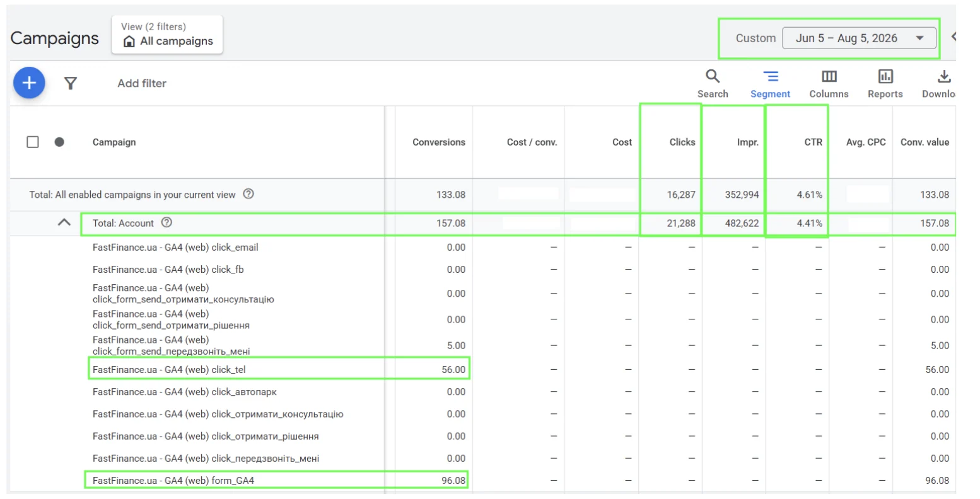The image size is (980, 499).
Task: Select the click_автопарк conversion row
Action: (x=482, y=392)
